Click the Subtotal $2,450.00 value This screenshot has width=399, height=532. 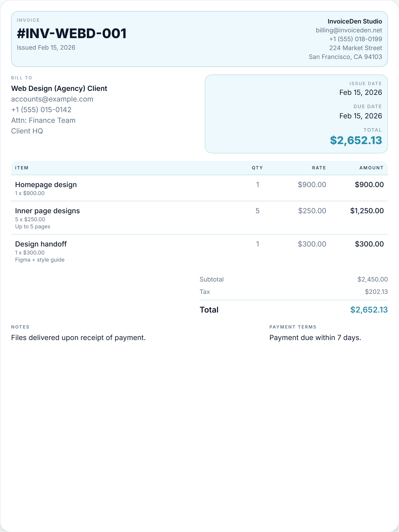click(x=372, y=280)
